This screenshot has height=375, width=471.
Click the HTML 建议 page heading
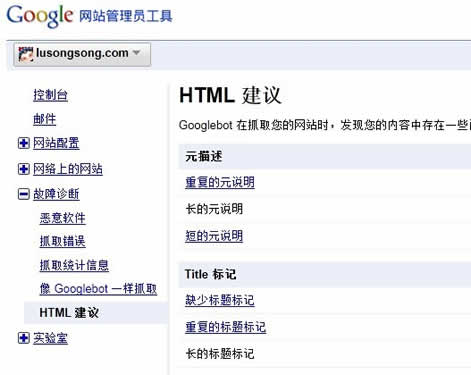[230, 95]
